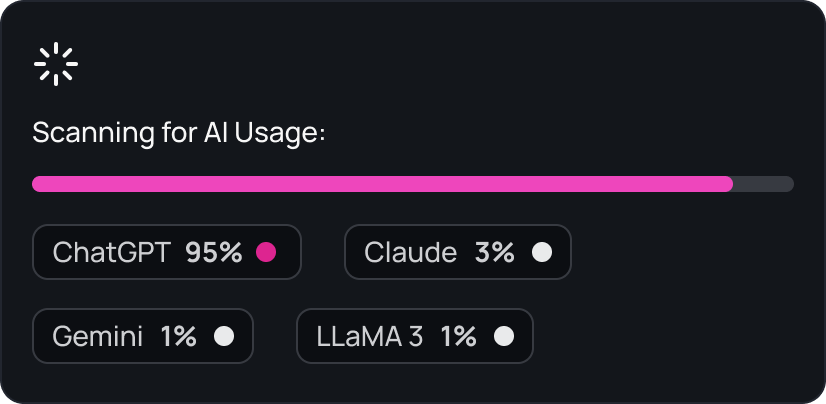Select the ChatGPT label
This screenshot has width=826, height=404.
coord(112,252)
